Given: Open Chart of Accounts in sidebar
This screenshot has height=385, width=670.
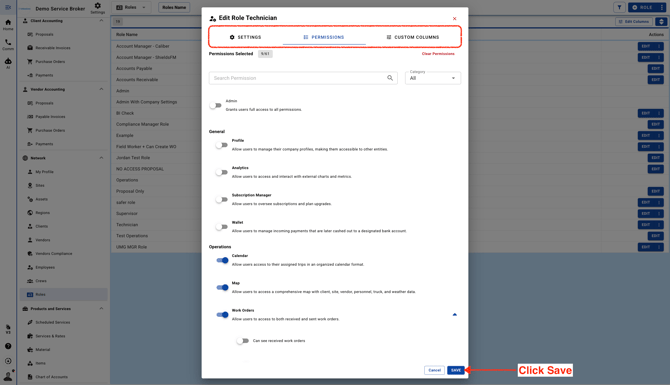Looking at the screenshot, I should (x=51, y=377).
